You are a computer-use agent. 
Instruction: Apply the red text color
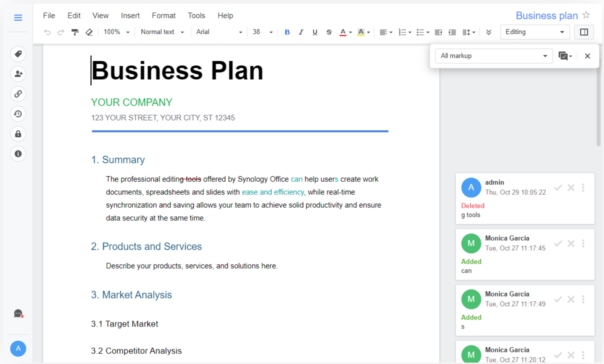tap(343, 32)
